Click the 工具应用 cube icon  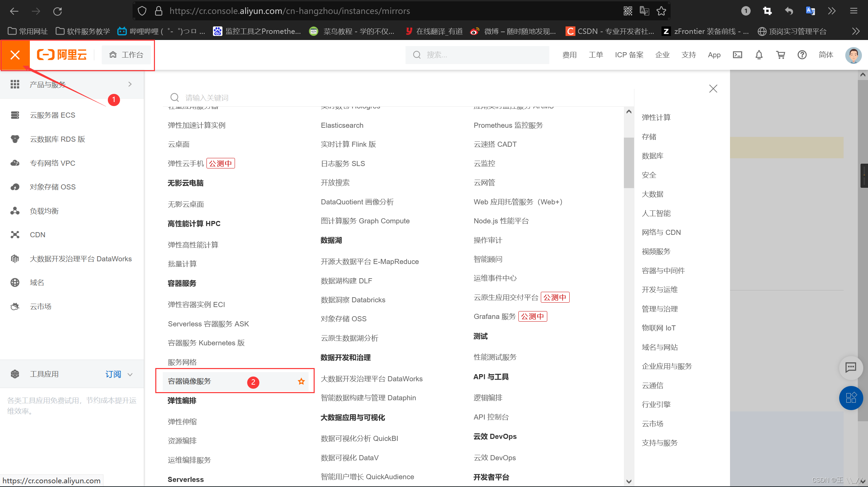point(15,374)
